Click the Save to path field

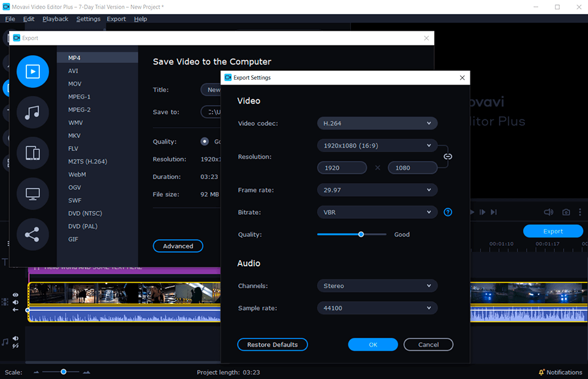pos(211,112)
